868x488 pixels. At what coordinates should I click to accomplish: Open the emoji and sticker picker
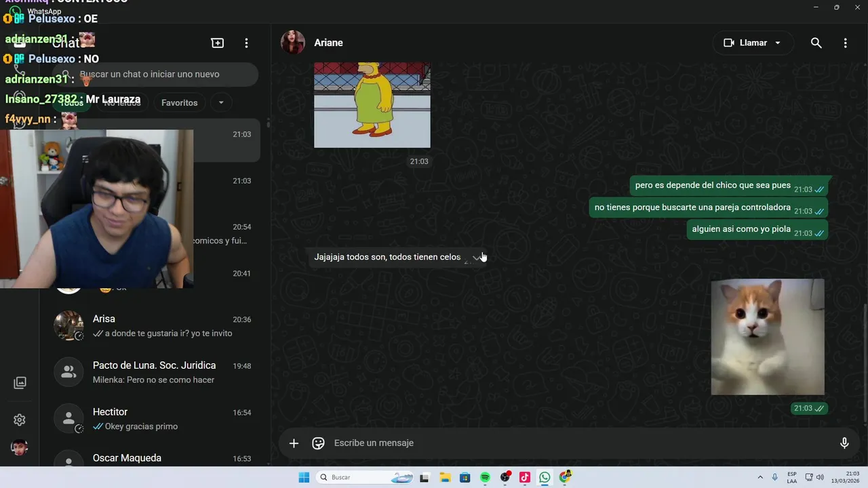[x=318, y=443]
